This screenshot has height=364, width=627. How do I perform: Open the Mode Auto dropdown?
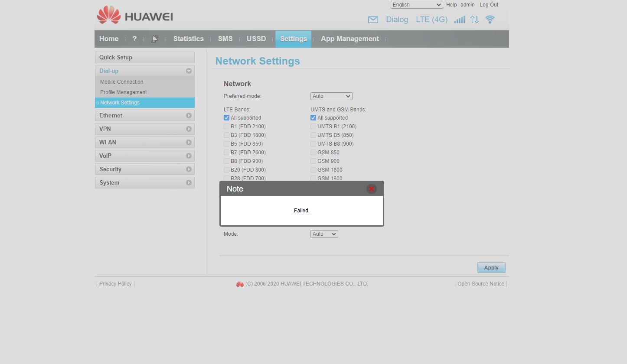324,234
